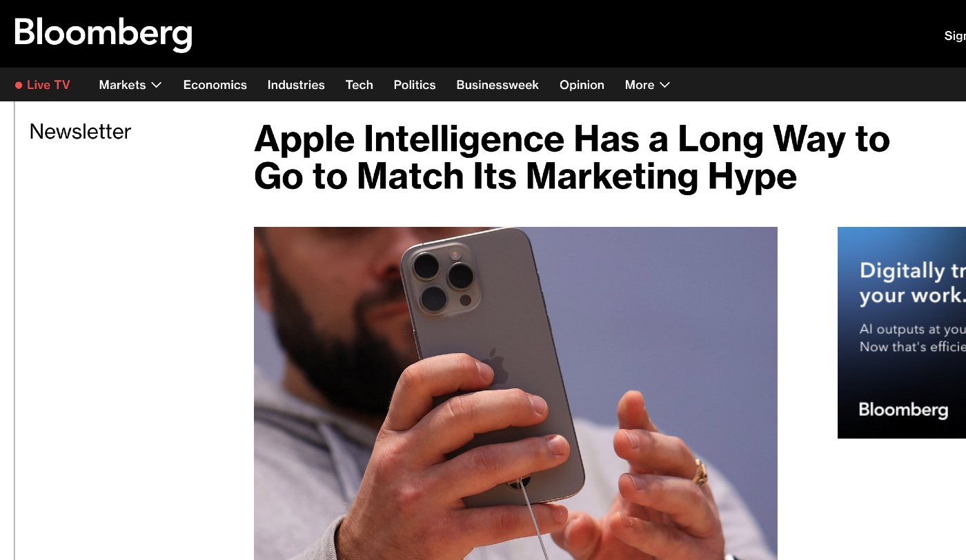Expand the More menu chevron
This screenshot has width=966, height=560.
[664, 85]
